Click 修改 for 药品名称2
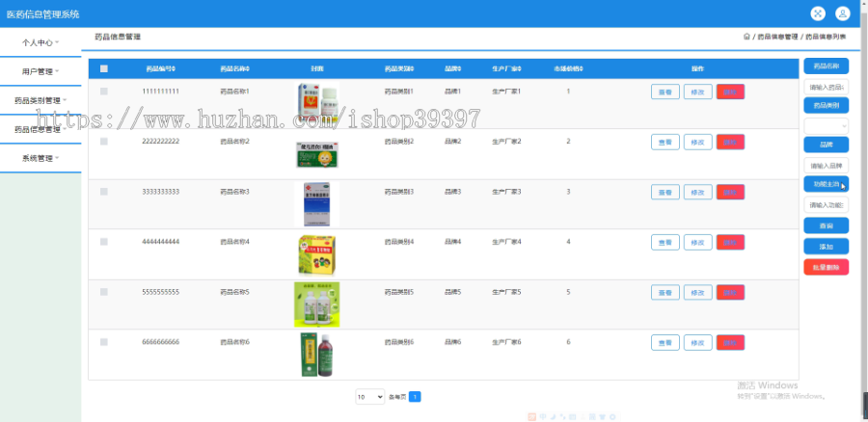Screen dimensions: 868x422 [x=698, y=143]
